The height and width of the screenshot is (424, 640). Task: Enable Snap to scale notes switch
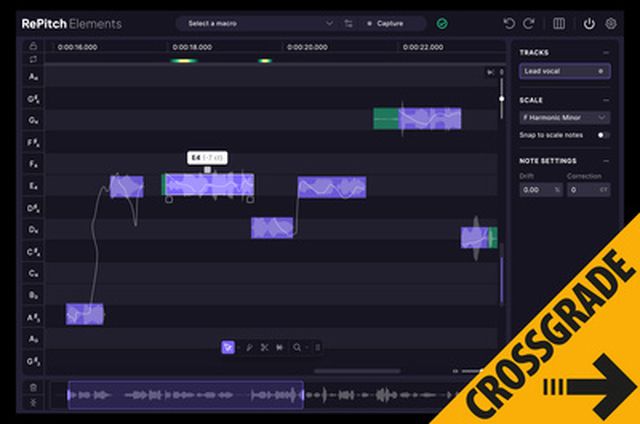(603, 134)
